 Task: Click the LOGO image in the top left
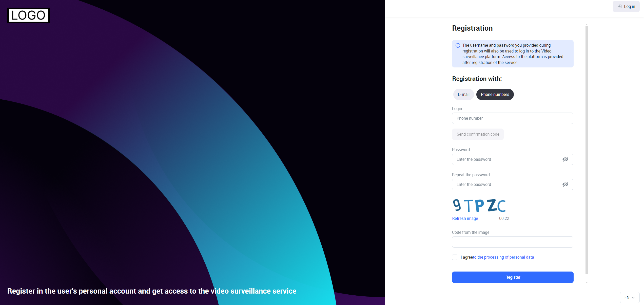(x=28, y=15)
